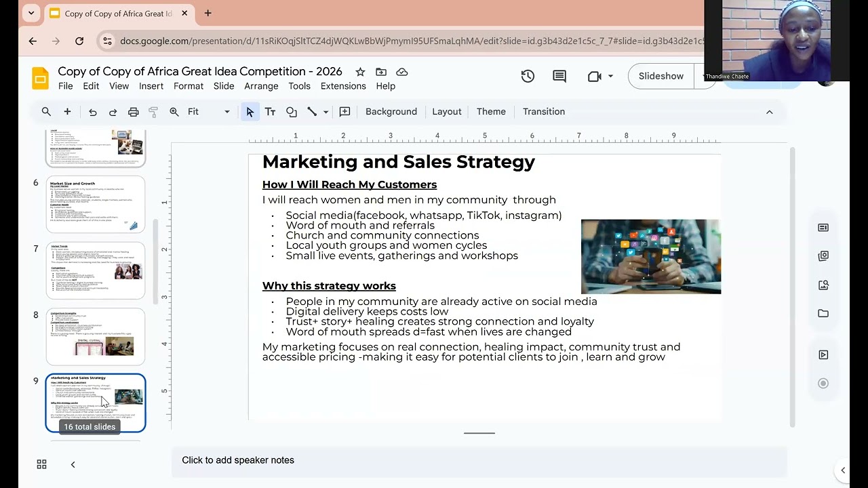Activate the paint format tool
Screen dimensions: 868x488
[x=153, y=112]
